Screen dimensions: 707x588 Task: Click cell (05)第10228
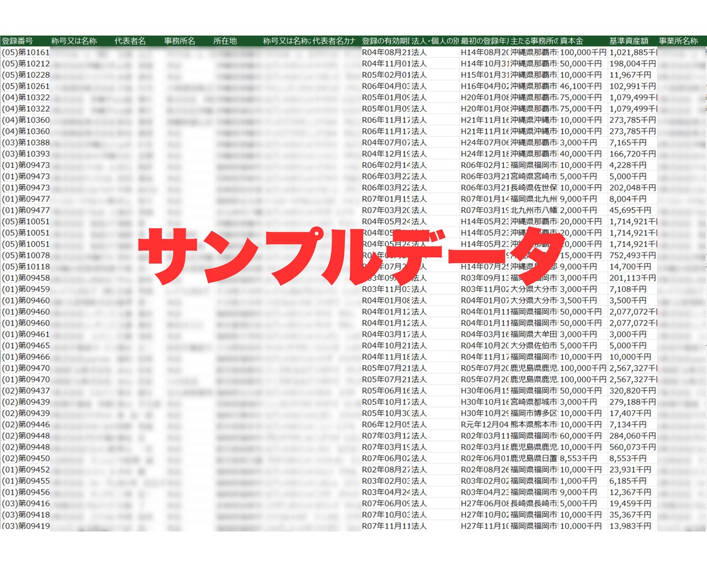point(25,75)
